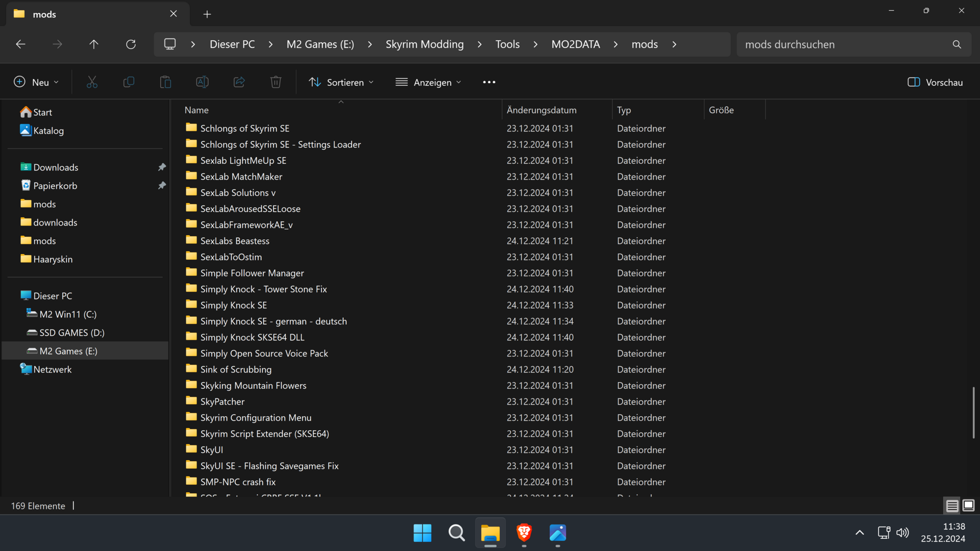Screen dimensions: 980x551
Task: Open a new Explorer tab
Action: coord(207,14)
